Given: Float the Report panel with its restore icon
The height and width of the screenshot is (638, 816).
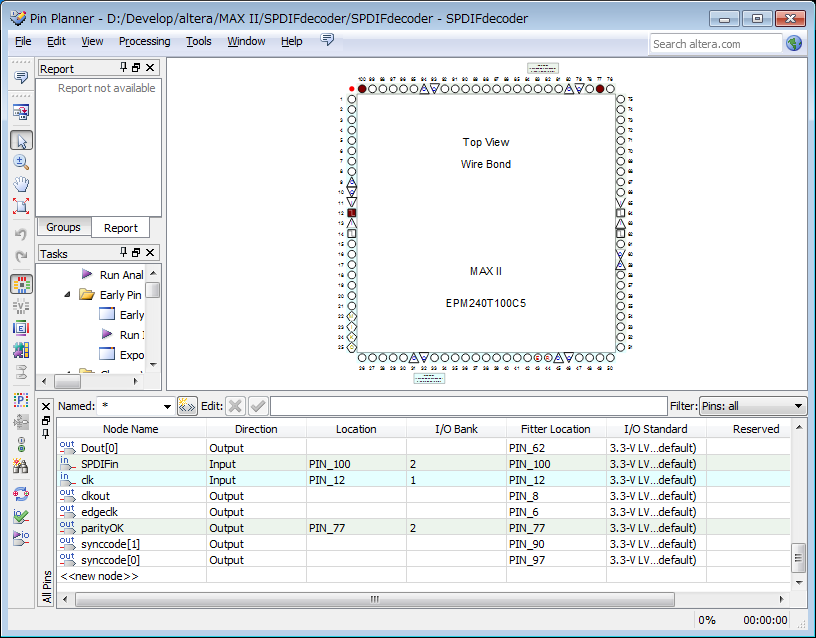Looking at the screenshot, I should point(136,68).
